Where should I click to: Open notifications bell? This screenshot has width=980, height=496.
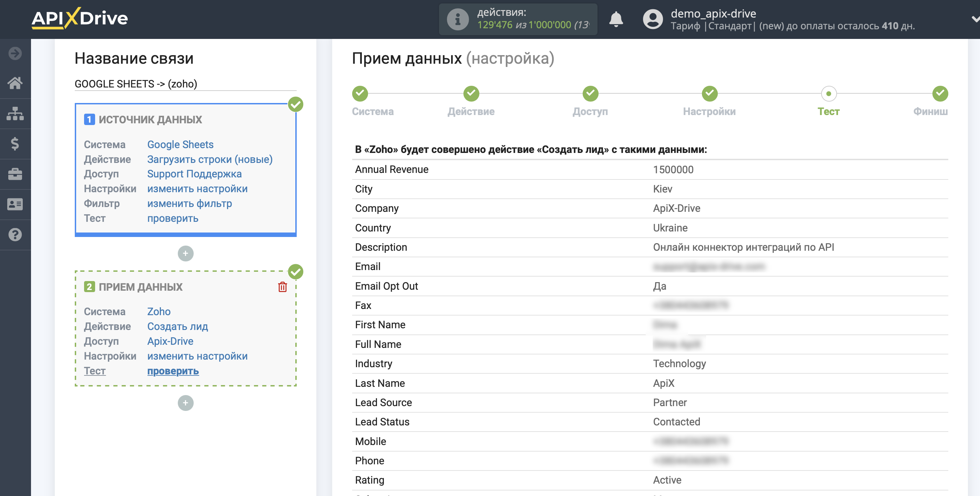[616, 19]
